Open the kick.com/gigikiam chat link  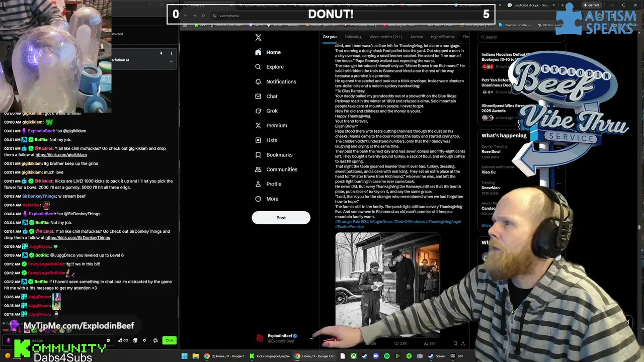[x=61, y=155]
